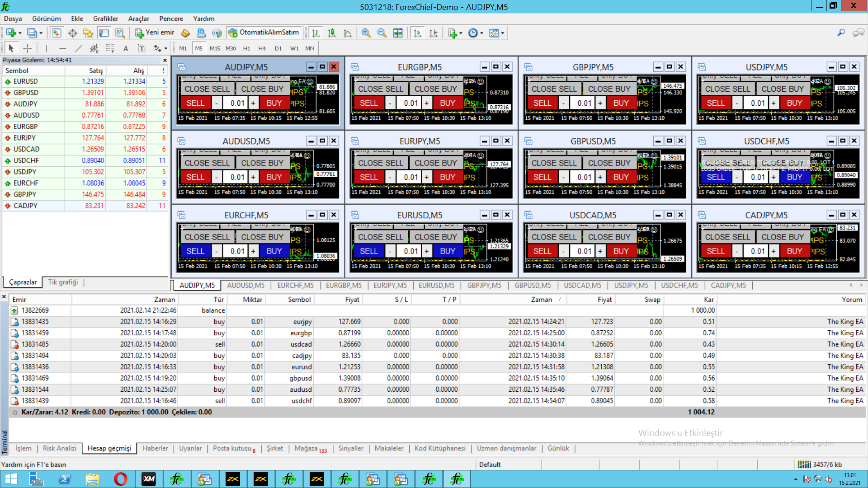Open the Grafikler menu

(x=105, y=19)
